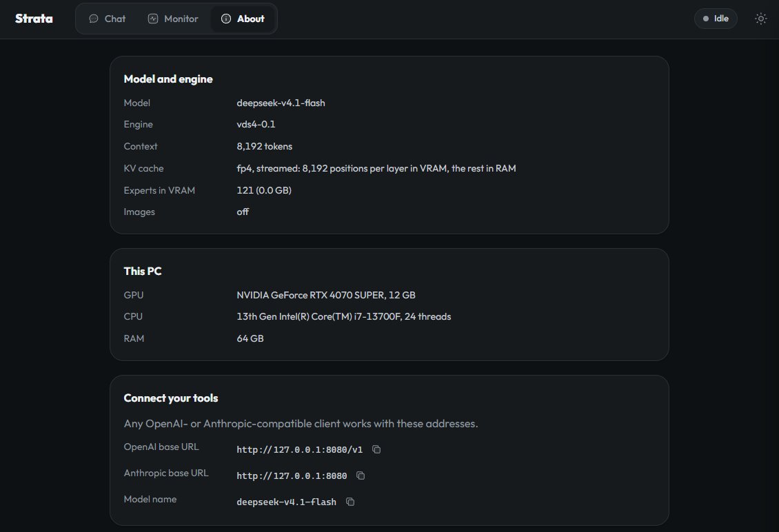The width and height of the screenshot is (779, 532).
Task: Open the Chat tab
Action: coord(108,19)
